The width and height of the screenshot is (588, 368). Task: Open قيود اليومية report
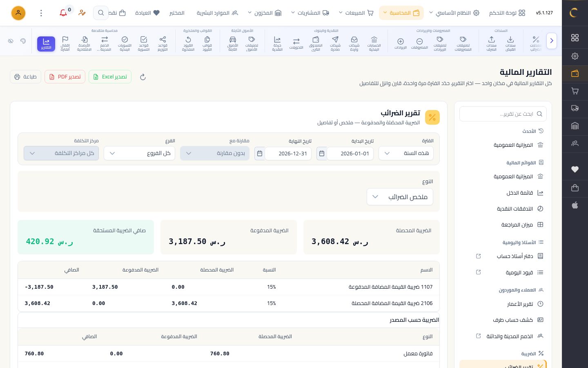(x=503, y=273)
